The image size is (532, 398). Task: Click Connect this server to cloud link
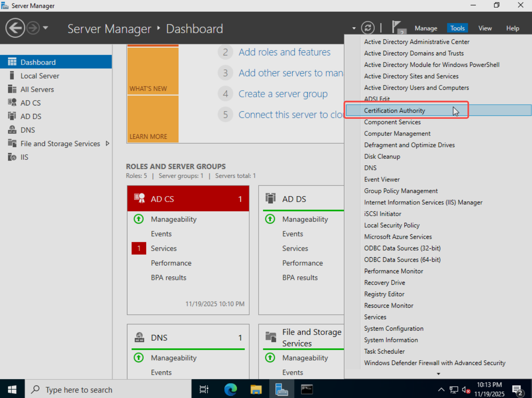pos(291,115)
